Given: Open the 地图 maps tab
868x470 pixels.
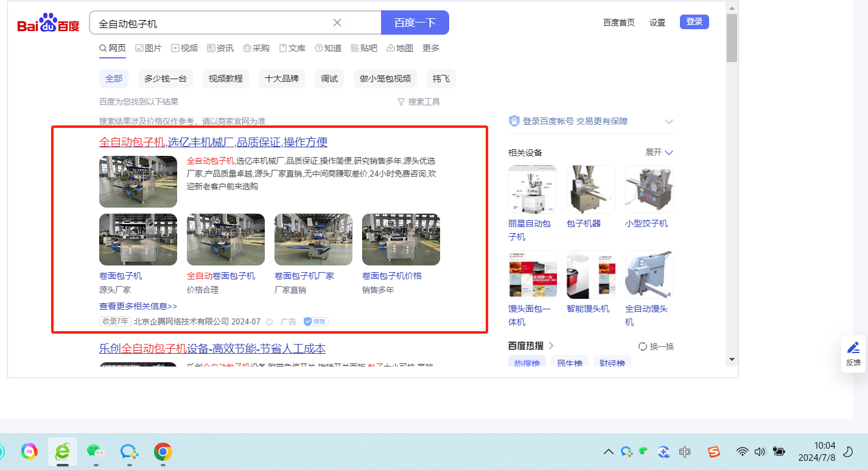Looking at the screenshot, I should coord(400,48).
